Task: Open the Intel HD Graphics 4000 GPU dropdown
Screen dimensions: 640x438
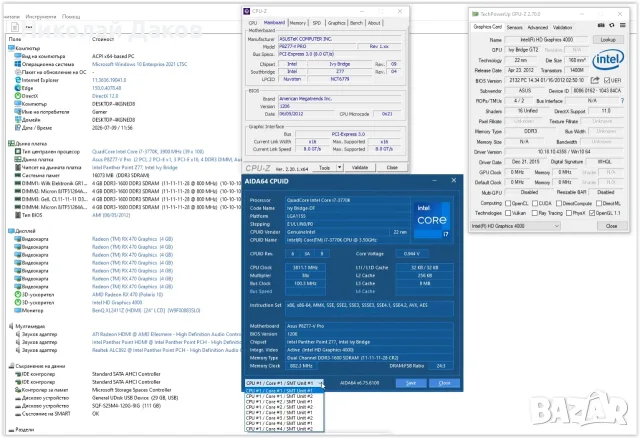Action: pos(516,226)
